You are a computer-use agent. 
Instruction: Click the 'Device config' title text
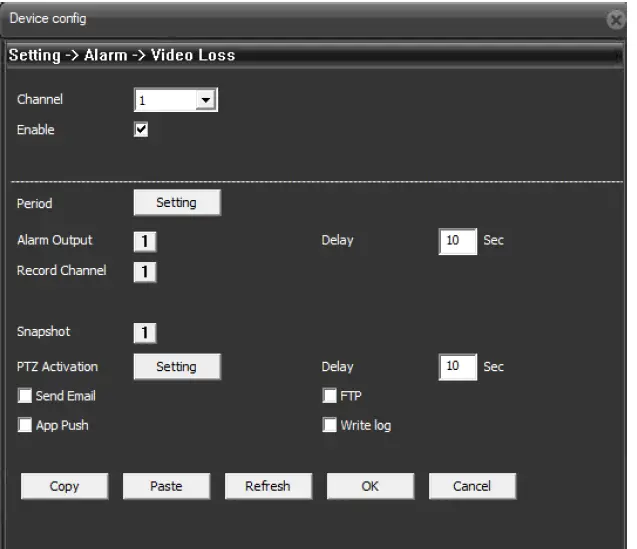click(x=48, y=19)
